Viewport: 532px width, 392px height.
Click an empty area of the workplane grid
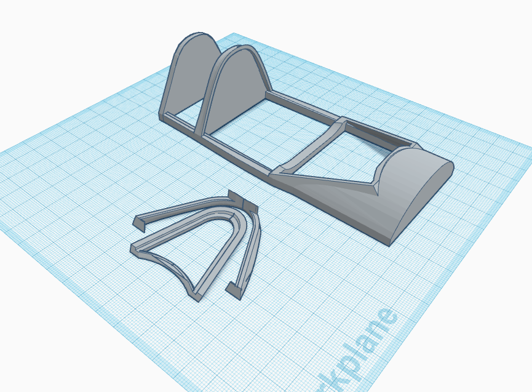pyautogui.click(x=92, y=185)
